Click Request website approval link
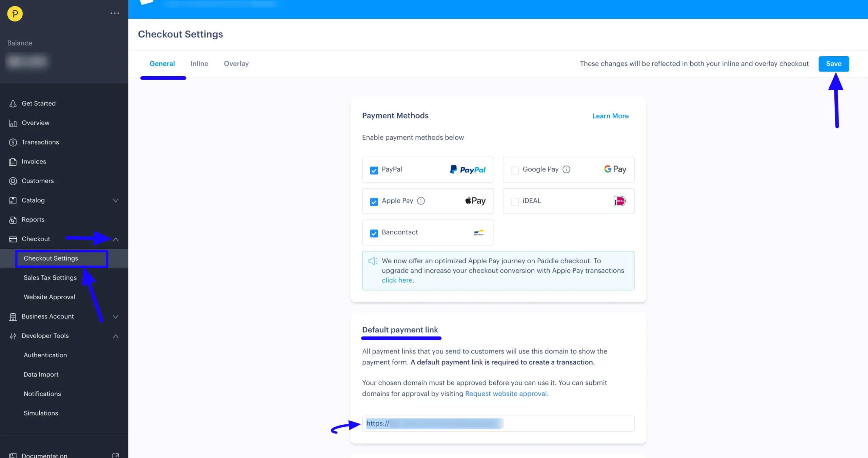This screenshot has width=868, height=458. [507, 394]
